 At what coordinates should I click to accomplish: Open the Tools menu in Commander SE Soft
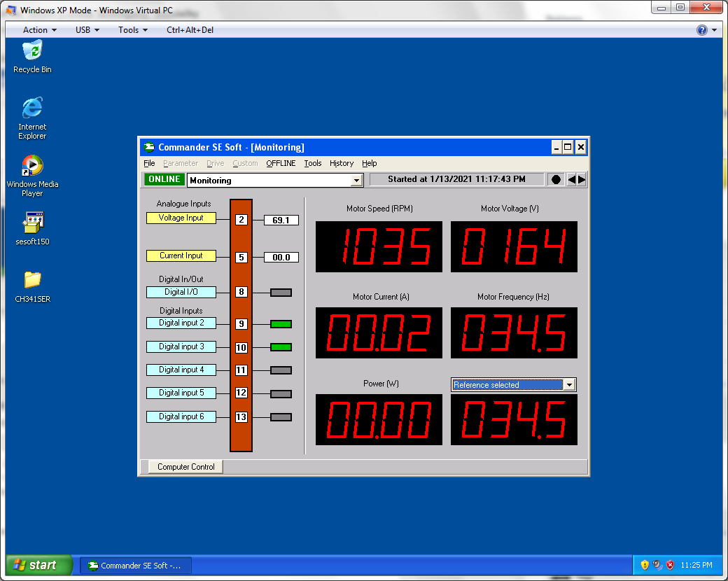tap(312, 163)
